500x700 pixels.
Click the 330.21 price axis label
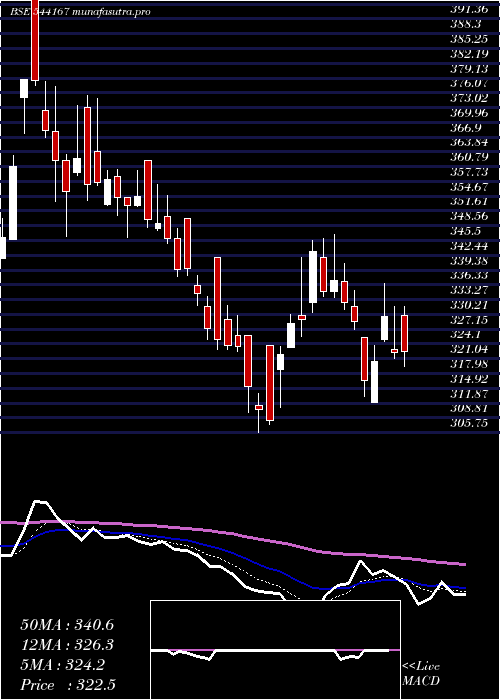click(469, 305)
